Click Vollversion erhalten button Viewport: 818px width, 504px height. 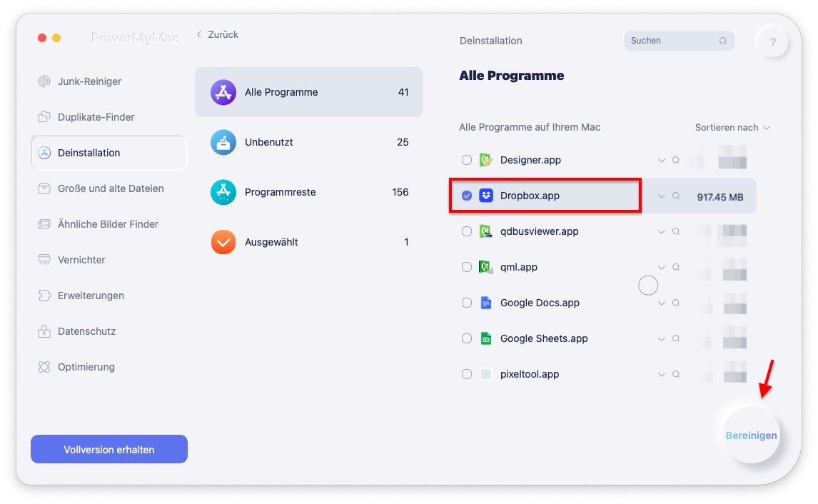pos(109,449)
